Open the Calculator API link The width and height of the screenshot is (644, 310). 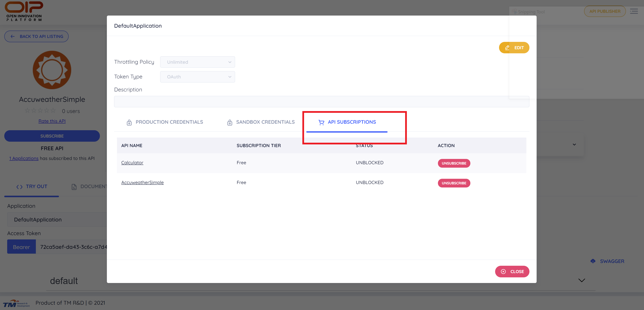[x=132, y=163]
